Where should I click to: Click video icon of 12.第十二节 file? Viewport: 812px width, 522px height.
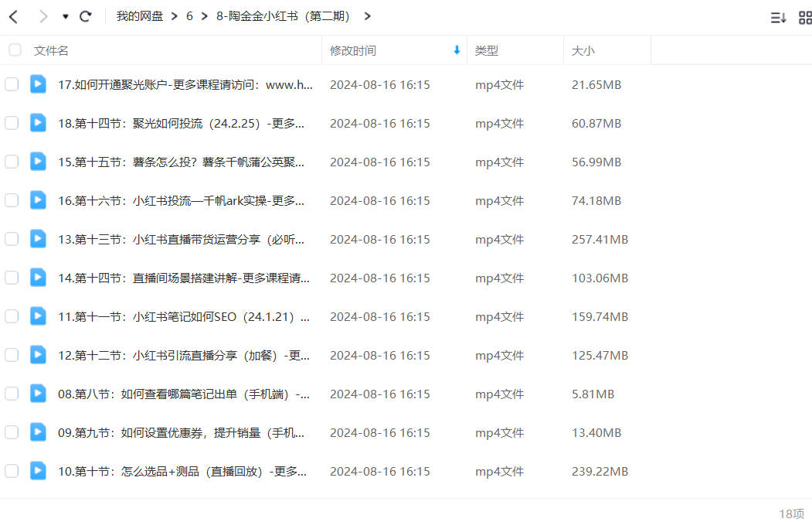[38, 354]
